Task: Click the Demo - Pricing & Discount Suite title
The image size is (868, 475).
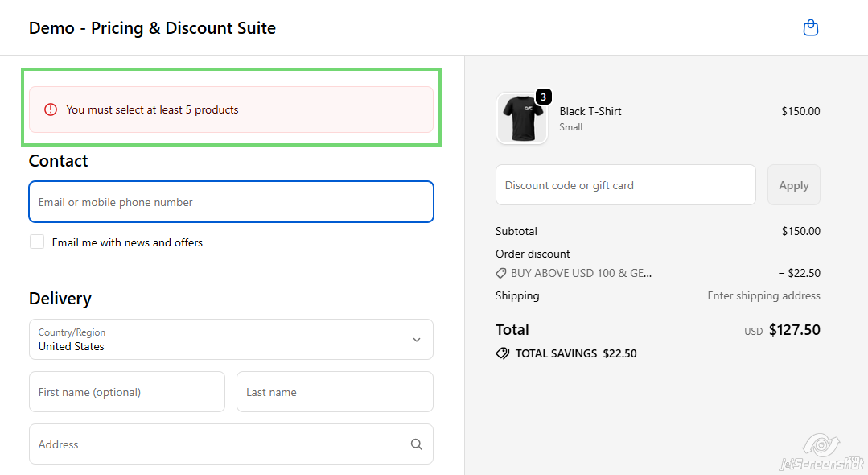Action: 152,28
